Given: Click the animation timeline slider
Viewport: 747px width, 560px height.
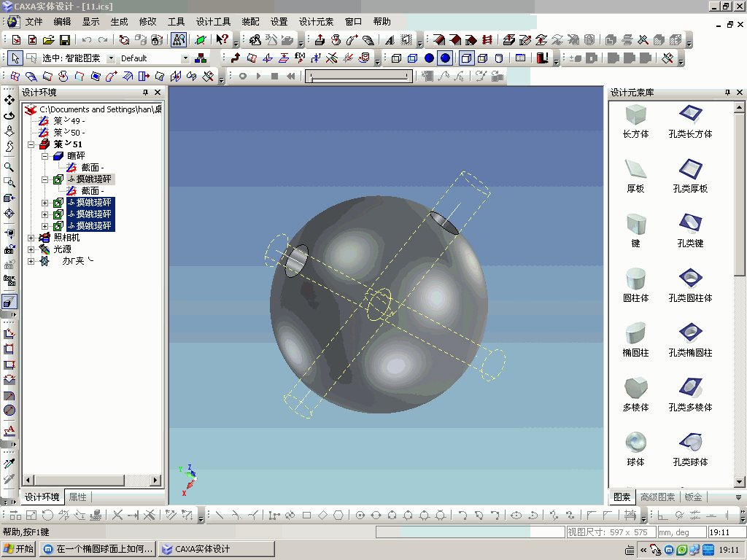Looking at the screenshot, I should 359,76.
